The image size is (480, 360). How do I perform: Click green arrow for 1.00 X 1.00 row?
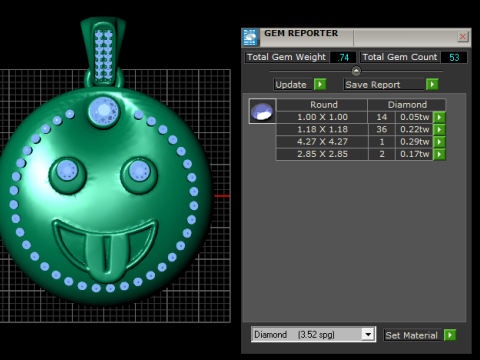tap(439, 117)
